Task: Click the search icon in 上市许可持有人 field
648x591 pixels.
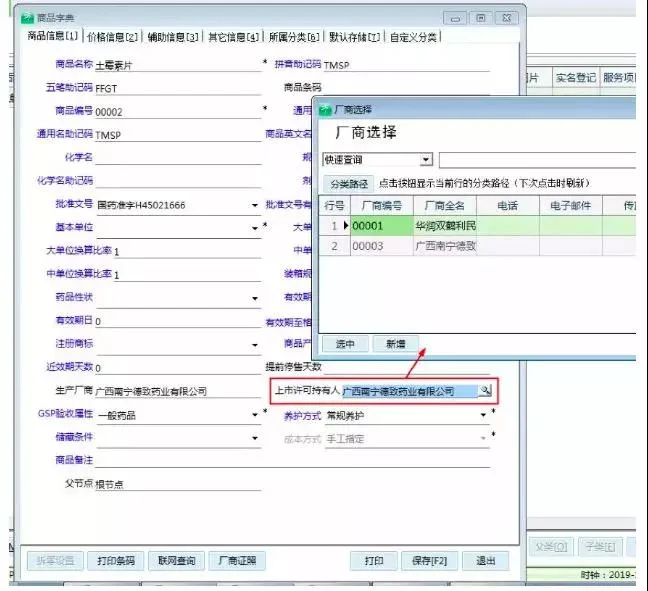Action: tap(485, 390)
